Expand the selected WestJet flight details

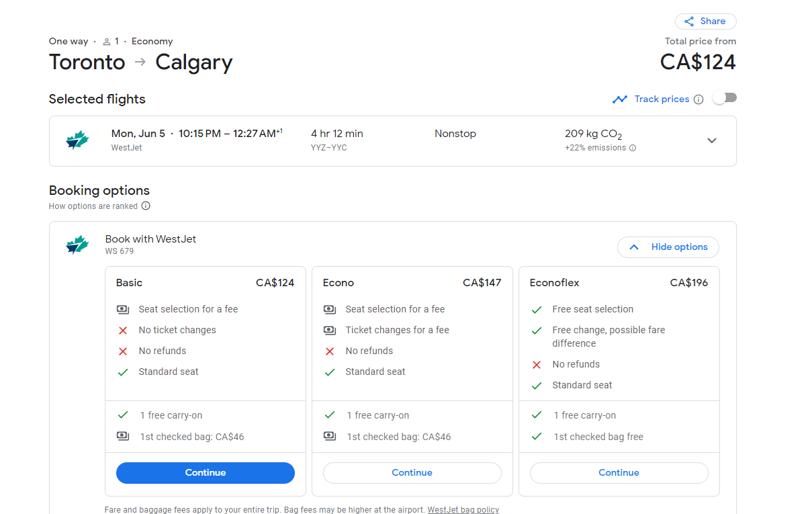712,140
